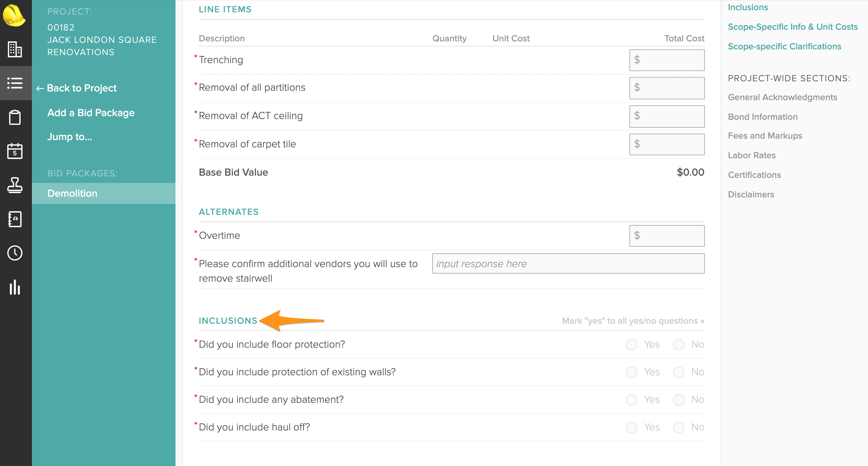Click the Trenching total cost field

click(667, 60)
